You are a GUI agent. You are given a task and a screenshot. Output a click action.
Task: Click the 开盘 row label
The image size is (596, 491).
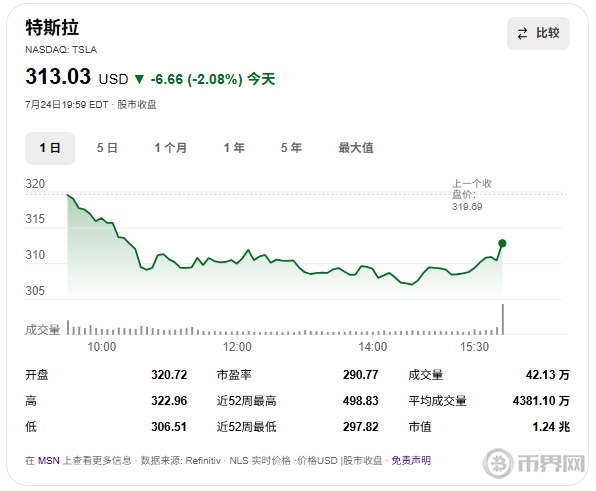coord(37,375)
